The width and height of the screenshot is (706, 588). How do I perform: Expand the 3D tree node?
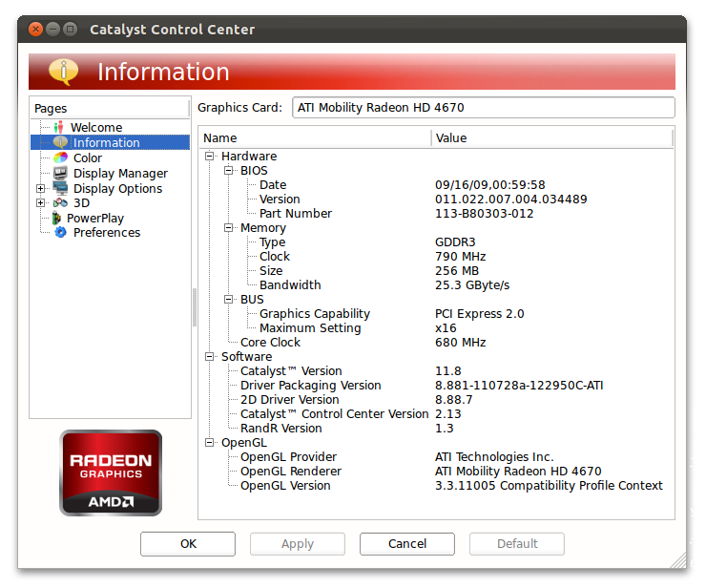pos(40,202)
